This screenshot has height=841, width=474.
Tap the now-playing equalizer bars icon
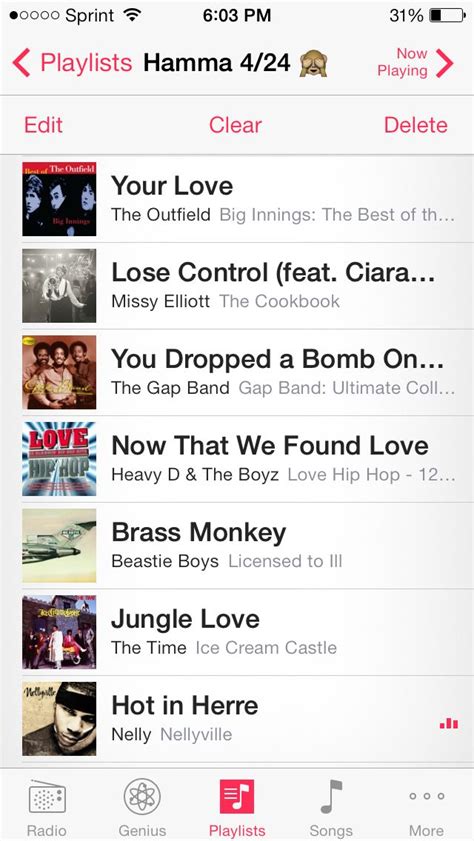tap(449, 724)
